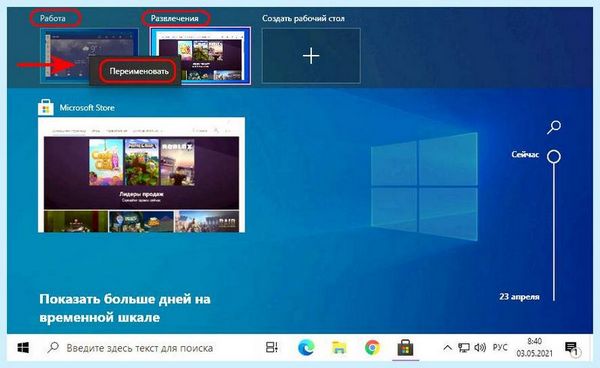Open the Microsoft Store taskbar icon
The image size is (600, 368).
(x=405, y=348)
